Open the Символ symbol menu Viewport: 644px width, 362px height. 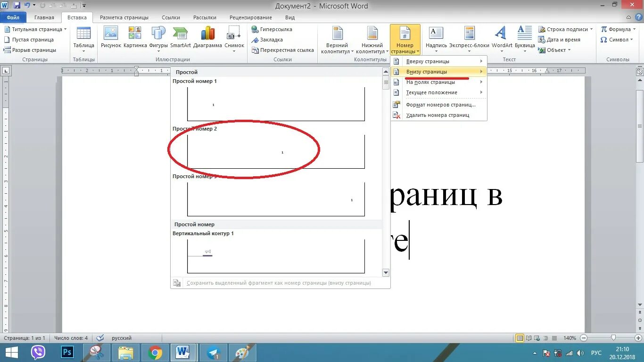tap(618, 40)
